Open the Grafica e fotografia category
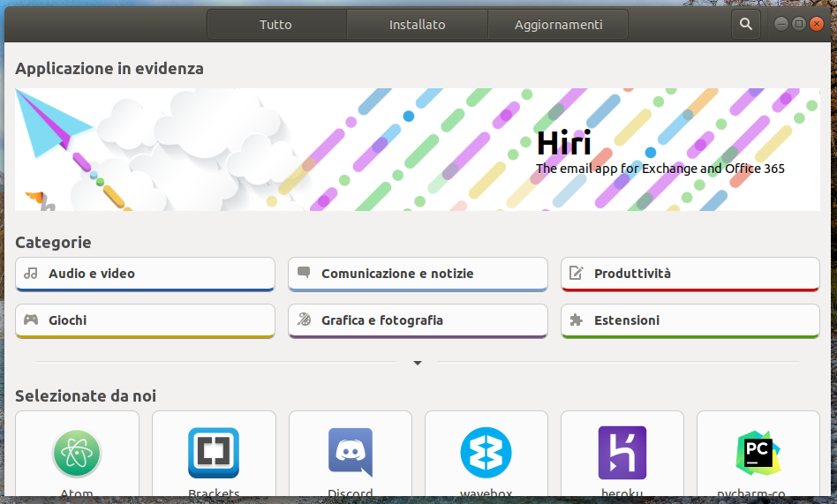 [x=418, y=321]
